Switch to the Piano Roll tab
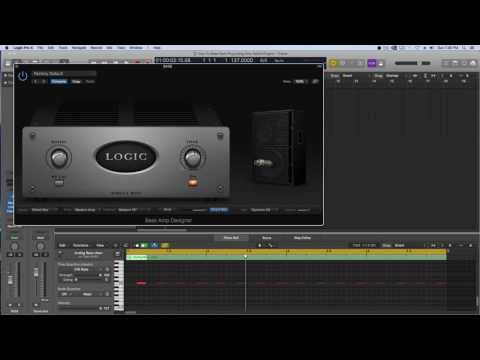Screen dimensions: 480x360 (231, 238)
